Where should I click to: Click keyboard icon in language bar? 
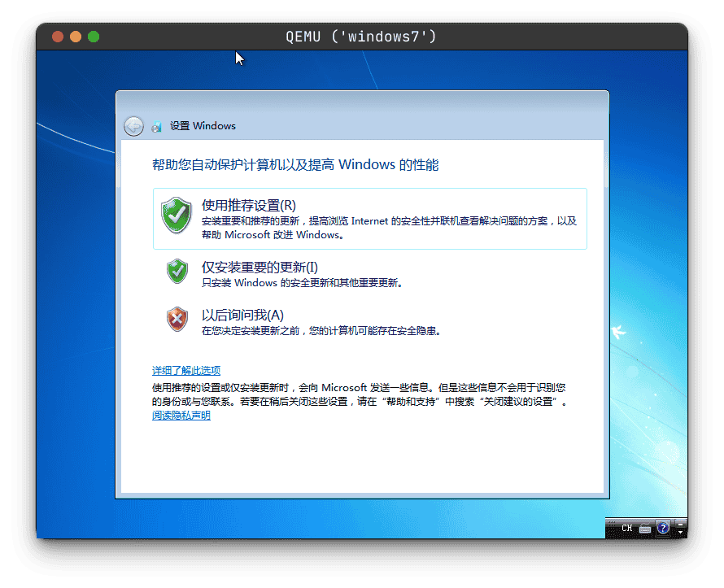[645, 529]
